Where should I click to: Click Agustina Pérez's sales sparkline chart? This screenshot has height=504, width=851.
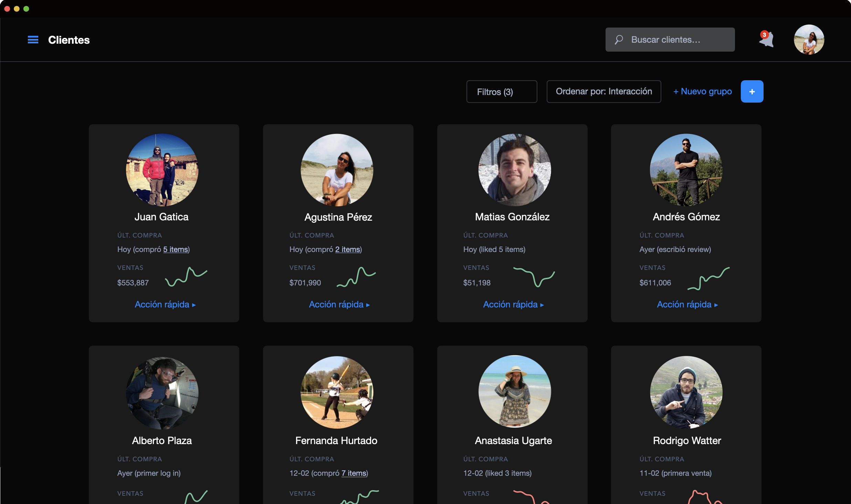356,277
